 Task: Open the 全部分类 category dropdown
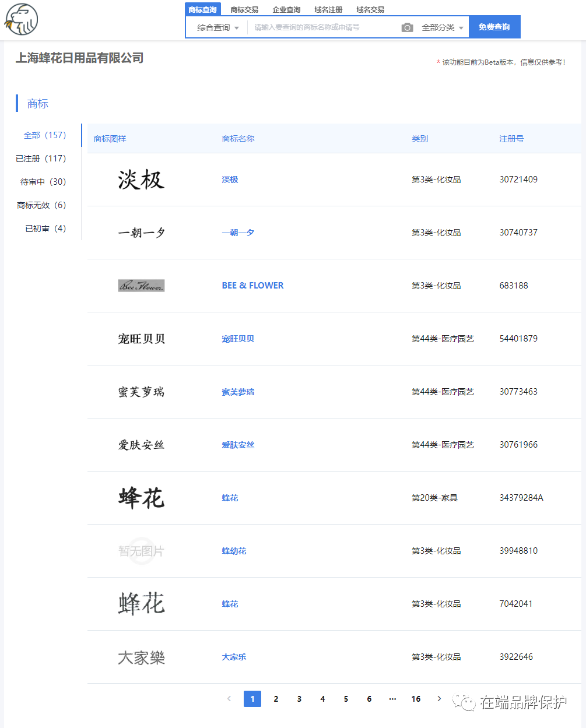click(x=443, y=27)
